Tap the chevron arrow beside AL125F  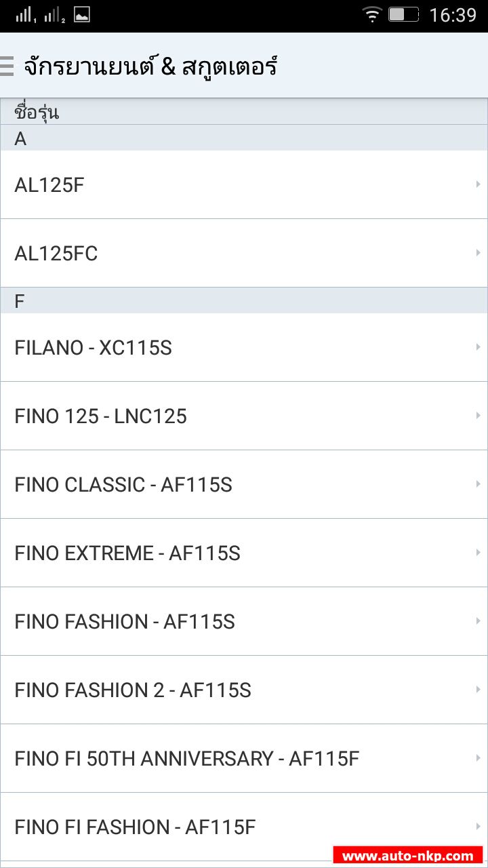(479, 184)
